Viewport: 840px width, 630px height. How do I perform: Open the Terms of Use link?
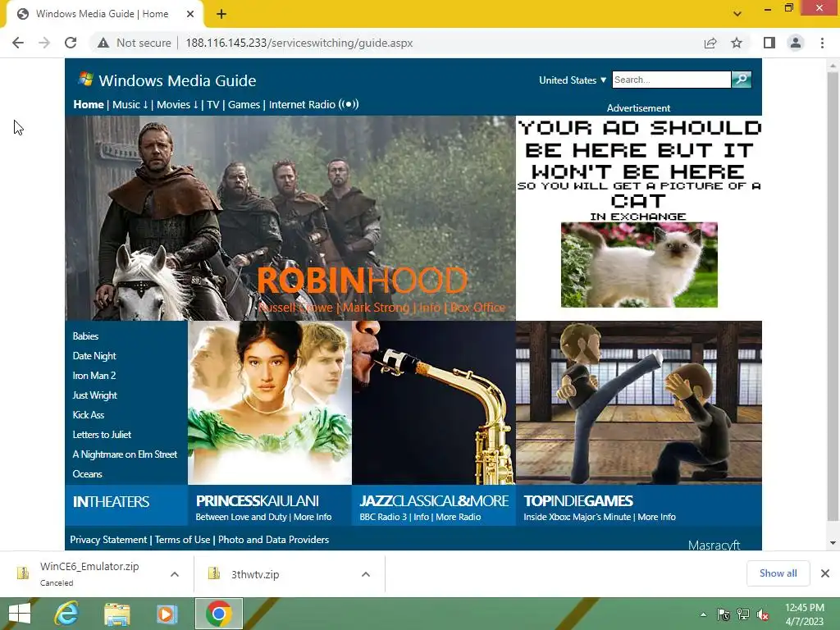(183, 540)
